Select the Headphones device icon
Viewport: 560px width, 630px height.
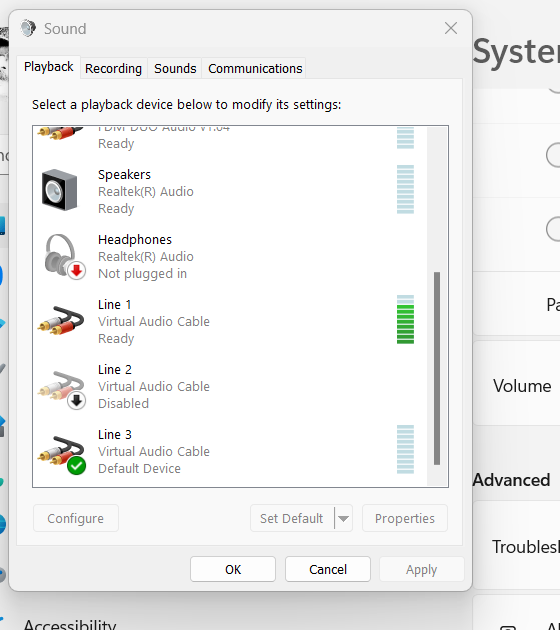(x=64, y=256)
